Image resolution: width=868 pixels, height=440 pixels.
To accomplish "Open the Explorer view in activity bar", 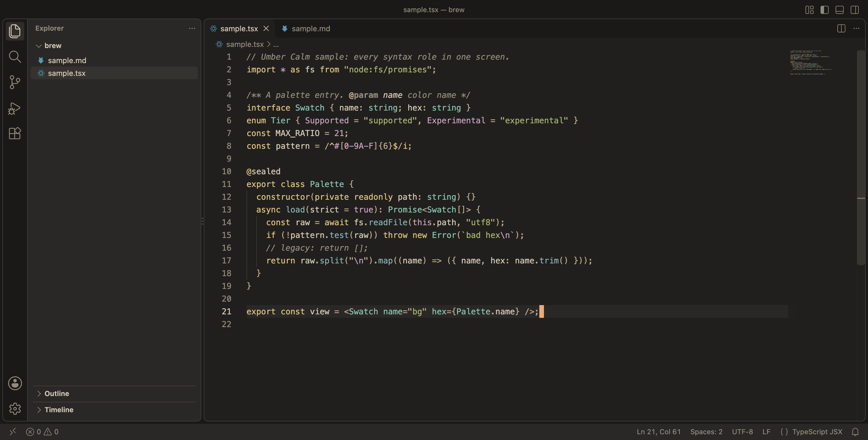I will pyautogui.click(x=15, y=31).
